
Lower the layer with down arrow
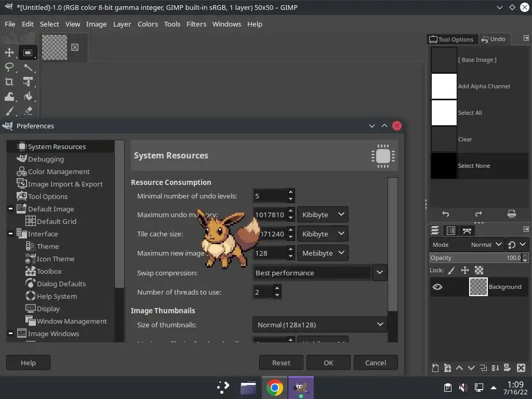(x=471, y=367)
